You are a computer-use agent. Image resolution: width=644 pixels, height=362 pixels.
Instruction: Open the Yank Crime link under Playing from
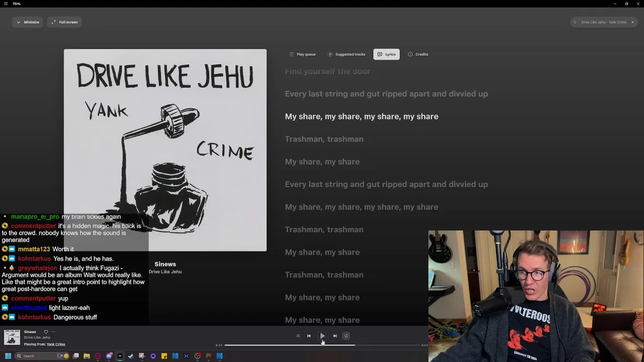tap(56, 344)
